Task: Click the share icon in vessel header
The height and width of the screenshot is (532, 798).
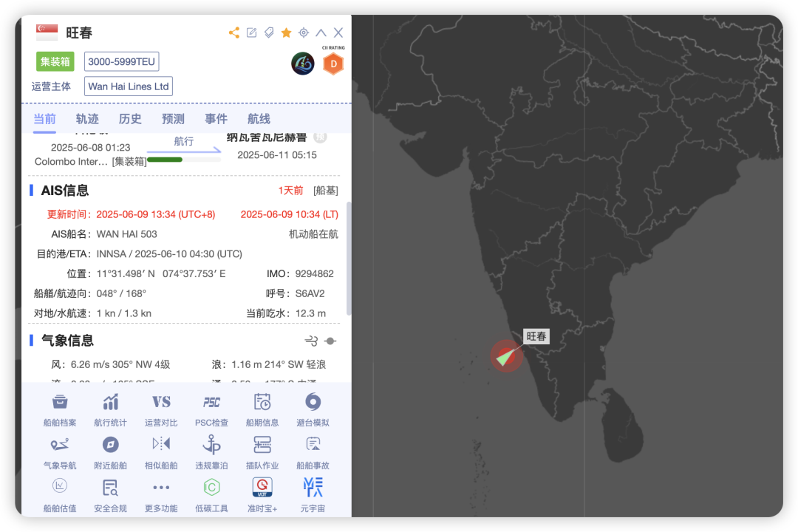Action: point(234,33)
